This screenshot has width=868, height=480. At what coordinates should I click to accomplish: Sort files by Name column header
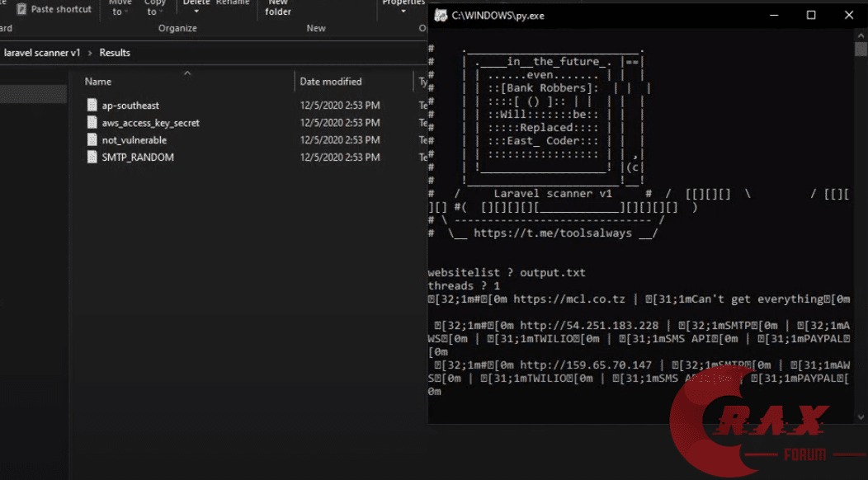(x=98, y=82)
